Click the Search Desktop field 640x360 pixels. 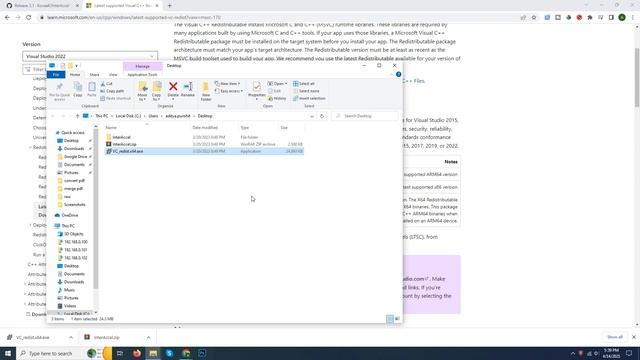coord(365,116)
